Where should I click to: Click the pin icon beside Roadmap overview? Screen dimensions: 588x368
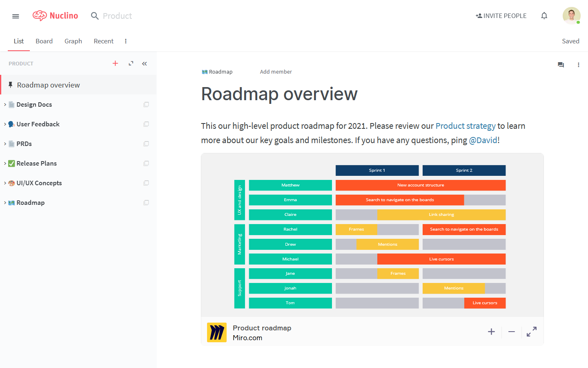11,85
